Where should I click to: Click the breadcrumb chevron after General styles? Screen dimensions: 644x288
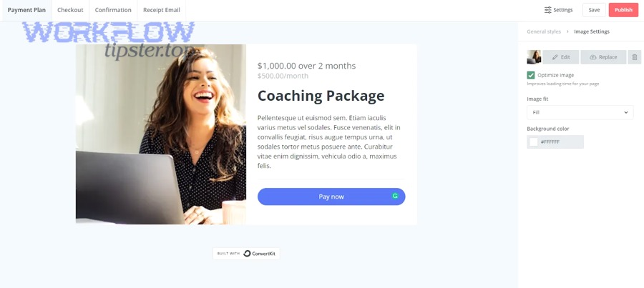tap(567, 31)
